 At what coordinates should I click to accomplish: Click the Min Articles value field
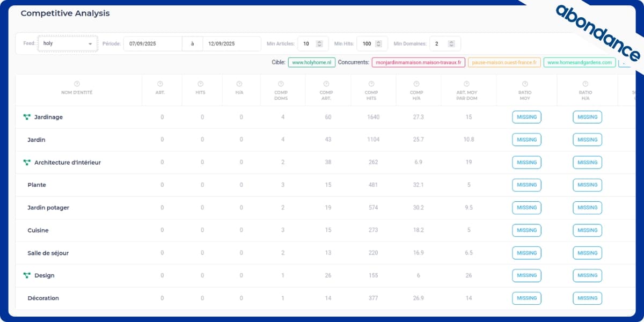click(x=312, y=43)
